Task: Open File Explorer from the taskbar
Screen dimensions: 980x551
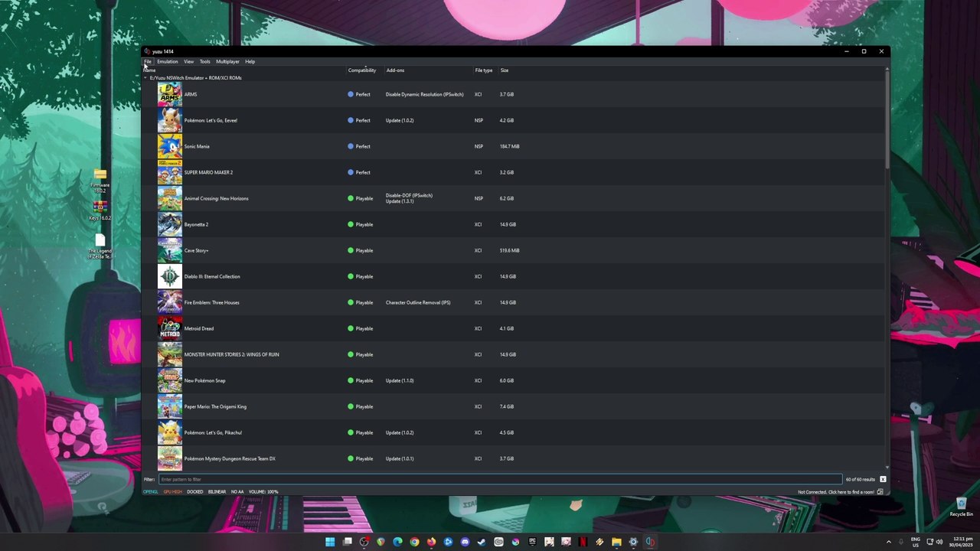Action: tap(616, 542)
